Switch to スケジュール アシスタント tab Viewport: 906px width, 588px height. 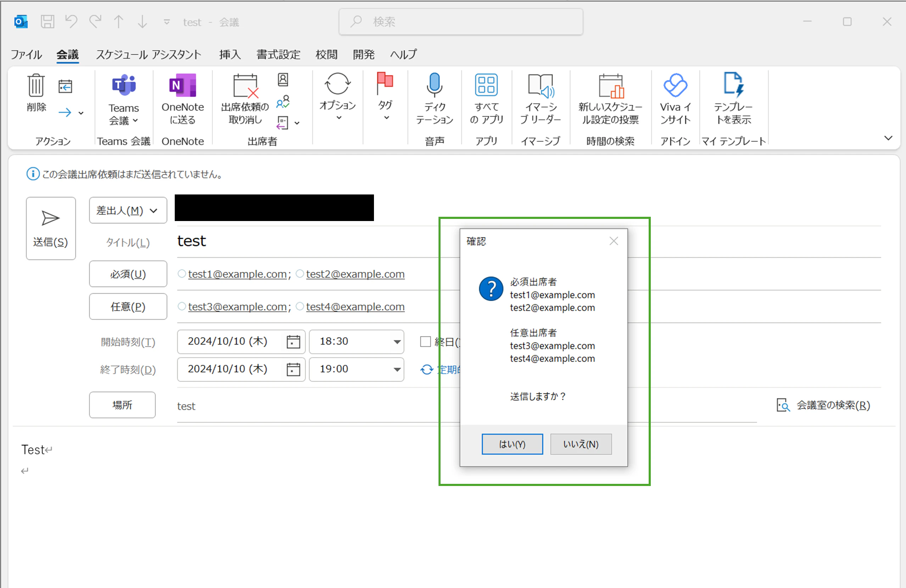pos(149,55)
